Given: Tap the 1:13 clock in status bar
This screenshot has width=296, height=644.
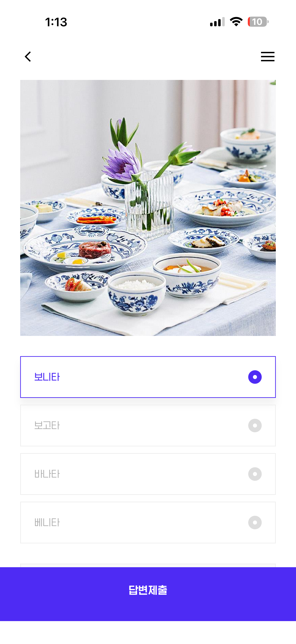Looking at the screenshot, I should coord(56,22).
